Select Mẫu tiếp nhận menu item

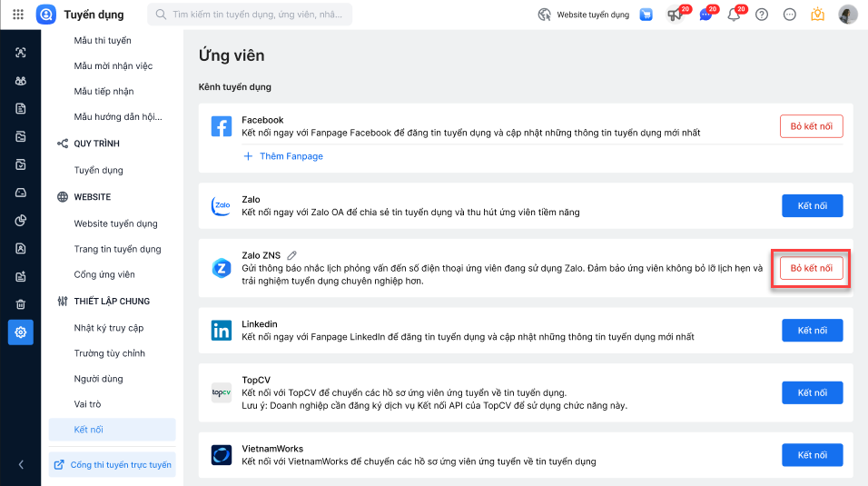104,92
